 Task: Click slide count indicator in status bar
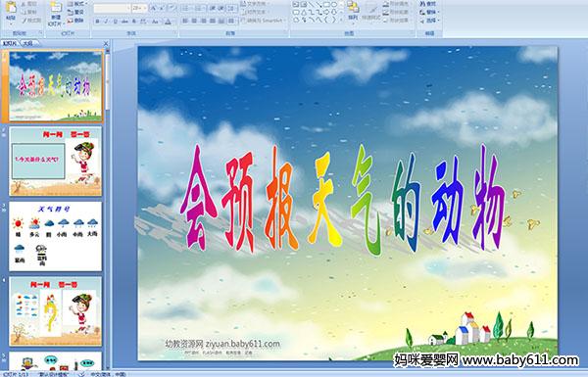coord(16,374)
